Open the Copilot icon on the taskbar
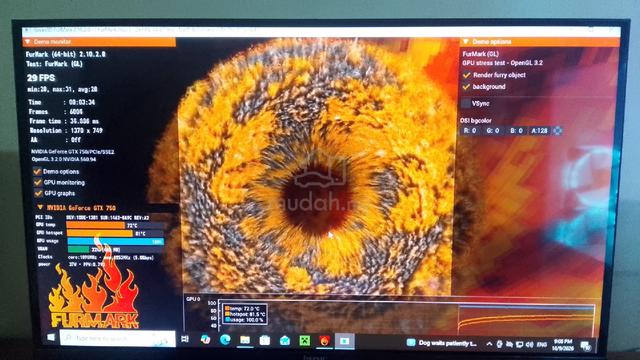 point(205,340)
